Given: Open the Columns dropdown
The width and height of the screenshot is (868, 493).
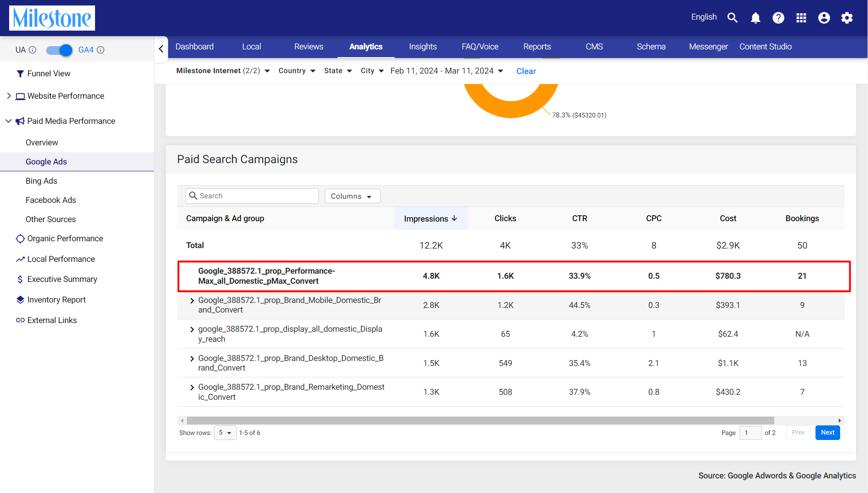Looking at the screenshot, I should pyautogui.click(x=352, y=196).
